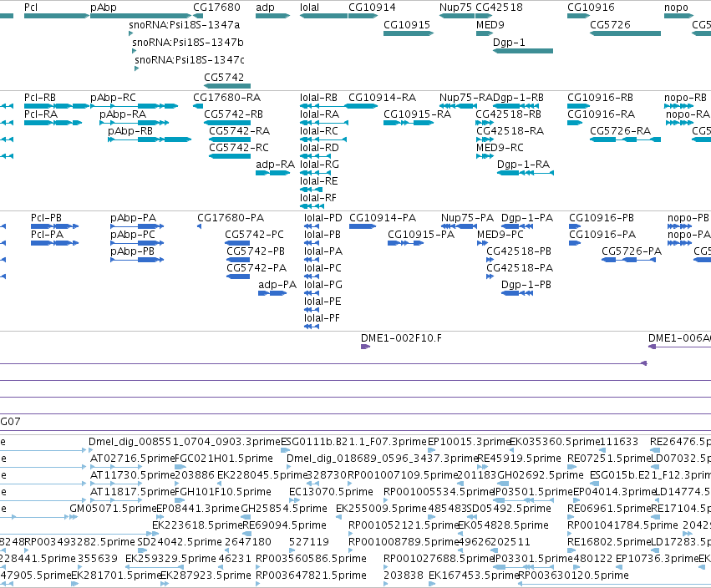The height and width of the screenshot is (588, 711).
Task: Click protein Nup75-PA label
Action: click(x=468, y=218)
